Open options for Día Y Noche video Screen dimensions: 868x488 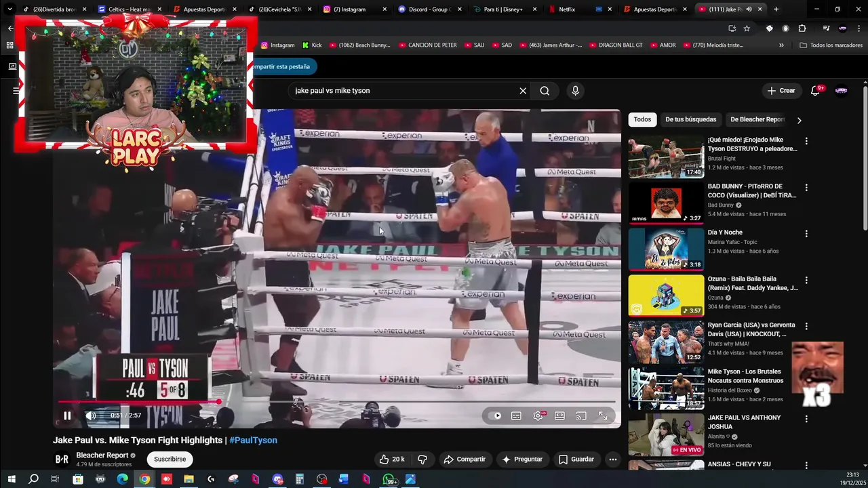pos(806,234)
